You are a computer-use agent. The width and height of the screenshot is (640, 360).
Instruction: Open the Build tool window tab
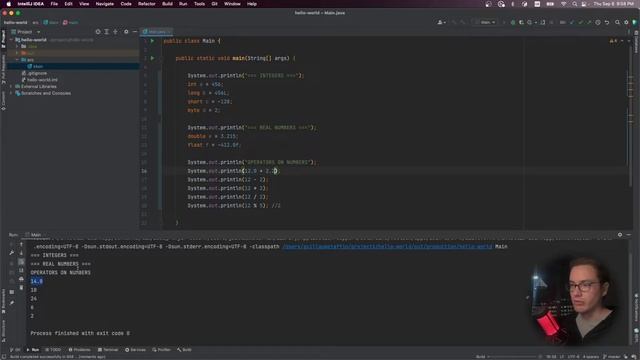point(184,350)
